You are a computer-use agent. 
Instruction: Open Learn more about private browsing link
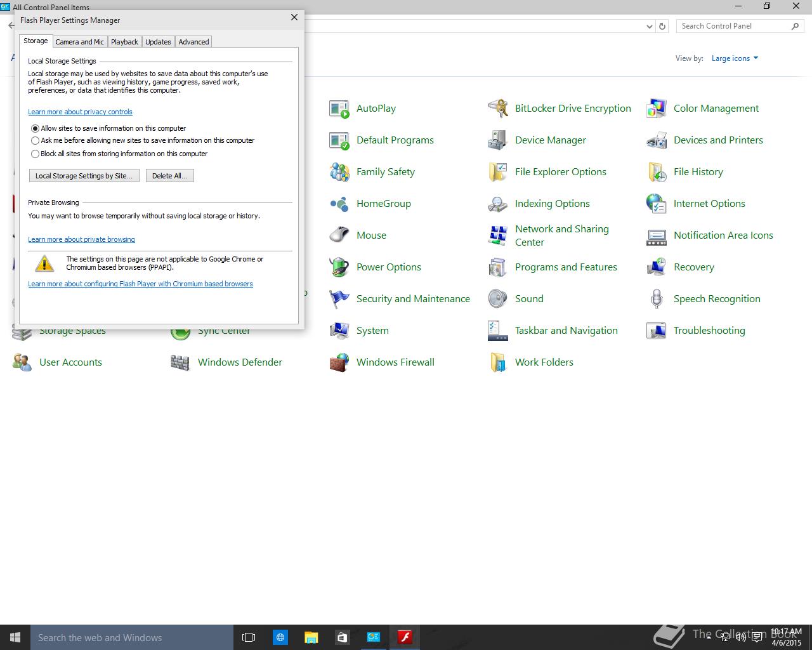point(81,239)
